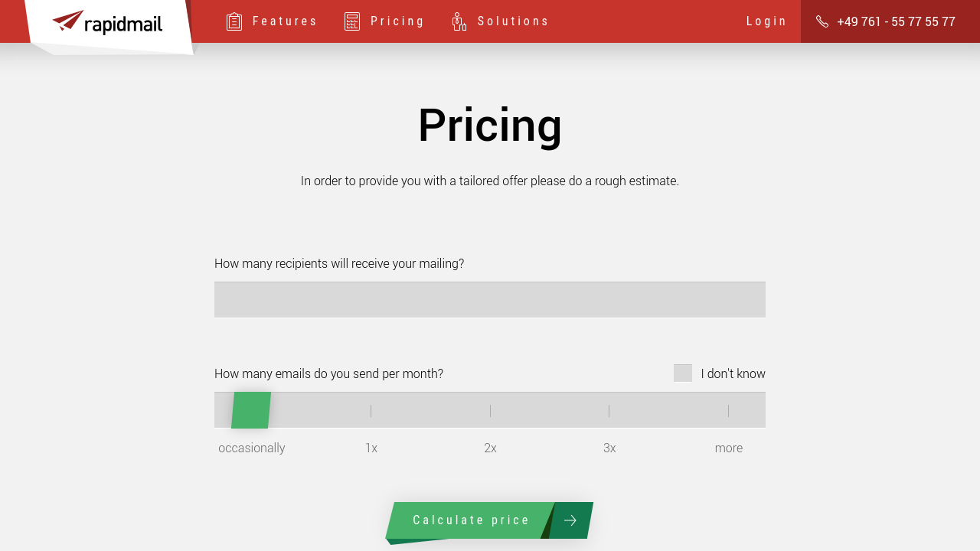
Task: Click the Pricing calculator icon
Action: tap(352, 21)
